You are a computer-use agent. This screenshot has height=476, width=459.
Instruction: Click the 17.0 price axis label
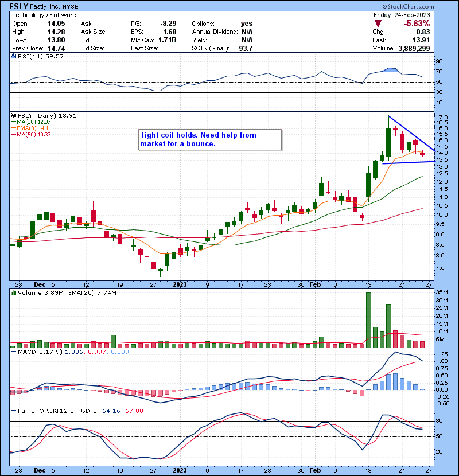(442, 117)
